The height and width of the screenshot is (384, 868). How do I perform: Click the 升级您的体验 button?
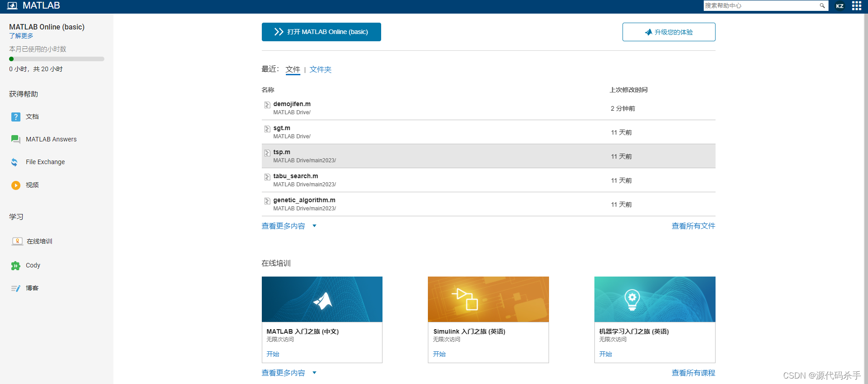669,32
